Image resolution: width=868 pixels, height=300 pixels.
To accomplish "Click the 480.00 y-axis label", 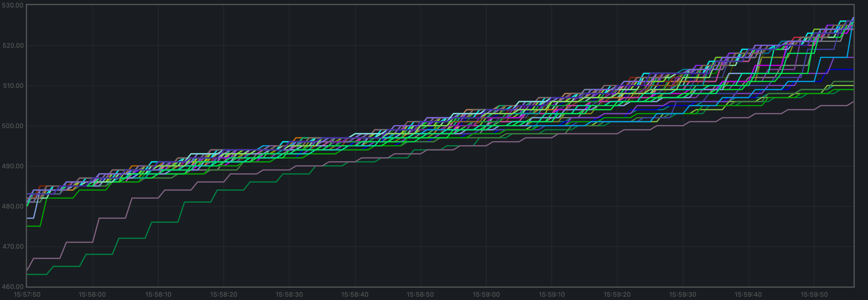I will tap(13, 206).
